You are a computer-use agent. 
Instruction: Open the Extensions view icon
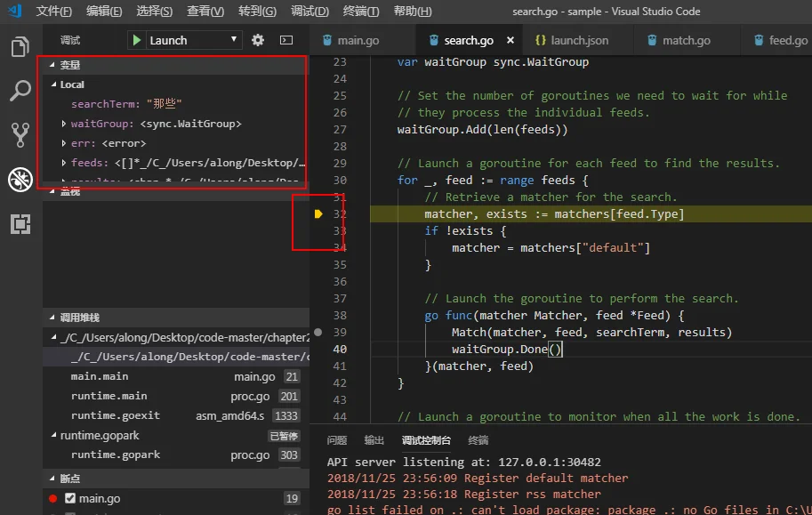point(20,224)
